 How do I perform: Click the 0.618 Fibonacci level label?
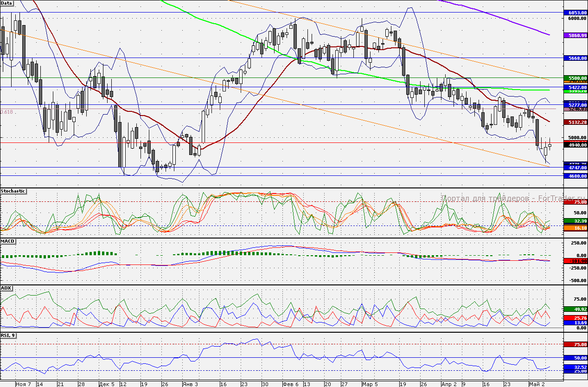click(7, 112)
